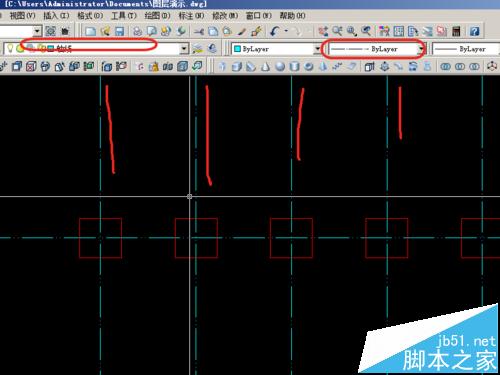
Task: Click the Paste icon
Action: 227,32
